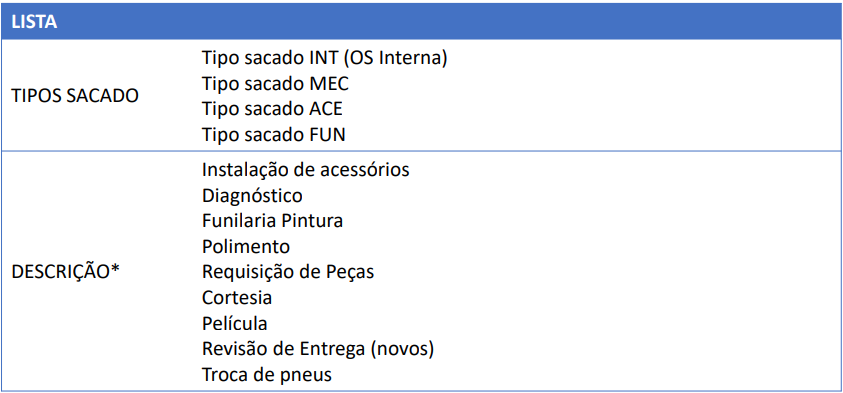Choose Troca de pneus item
Screen dimensions: 843x393
(x=267, y=375)
